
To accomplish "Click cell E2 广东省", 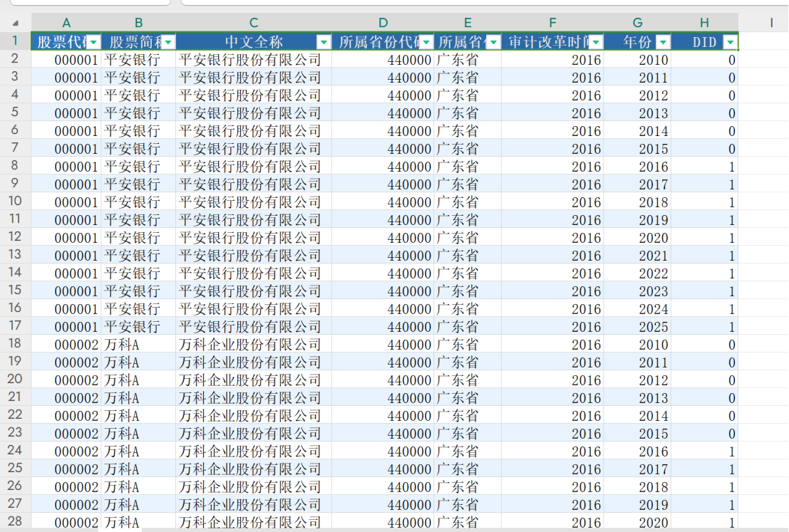I will [x=468, y=60].
